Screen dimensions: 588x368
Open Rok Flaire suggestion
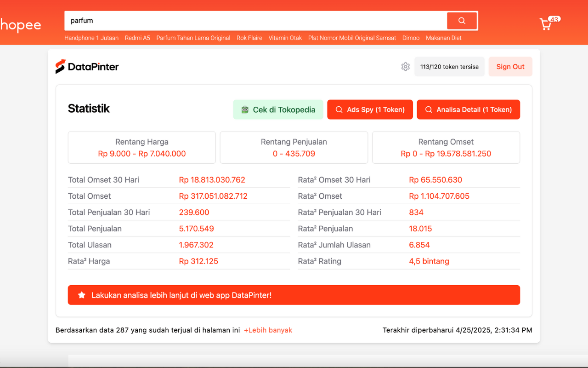[249, 38]
